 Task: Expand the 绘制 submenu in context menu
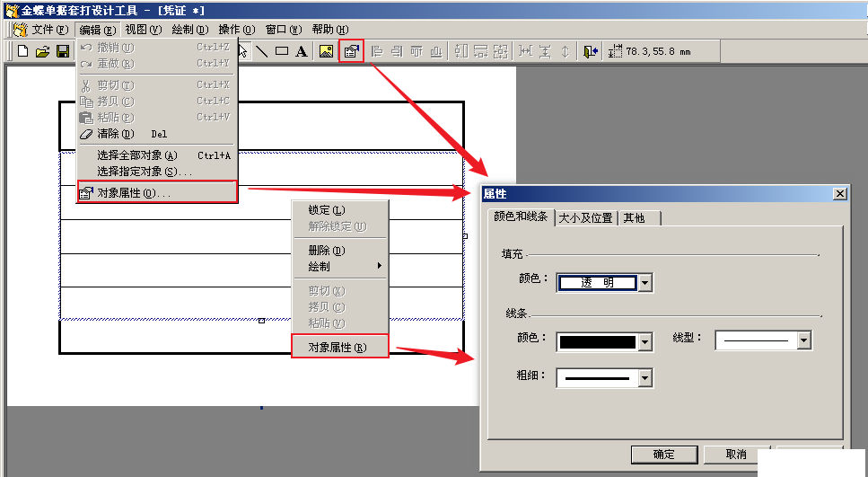(340, 267)
